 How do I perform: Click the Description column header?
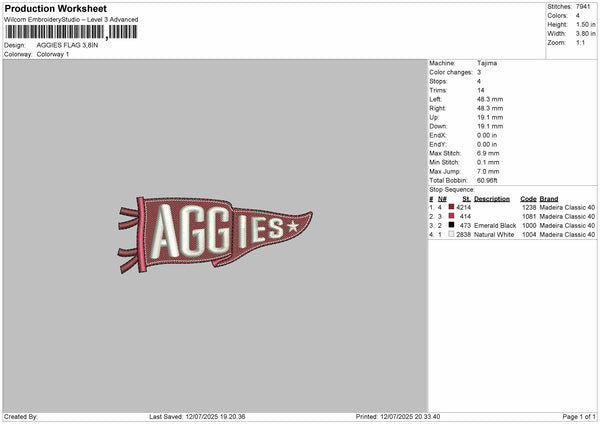click(492, 199)
